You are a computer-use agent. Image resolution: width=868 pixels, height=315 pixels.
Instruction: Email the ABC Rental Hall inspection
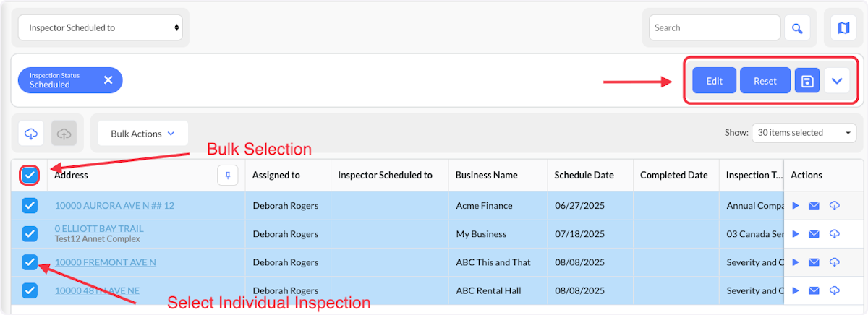coord(814,290)
